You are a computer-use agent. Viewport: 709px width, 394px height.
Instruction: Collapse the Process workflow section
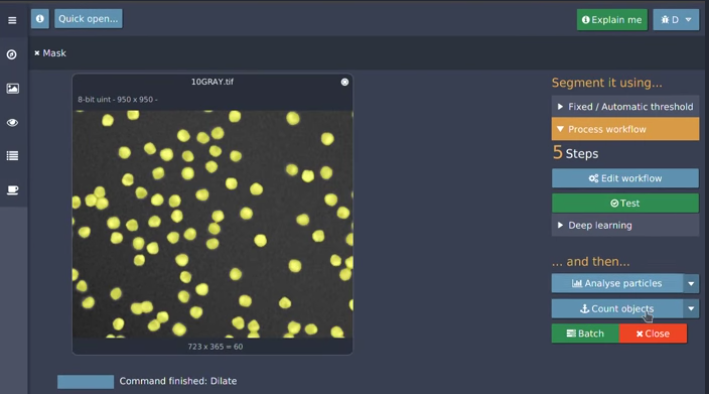[x=625, y=129]
